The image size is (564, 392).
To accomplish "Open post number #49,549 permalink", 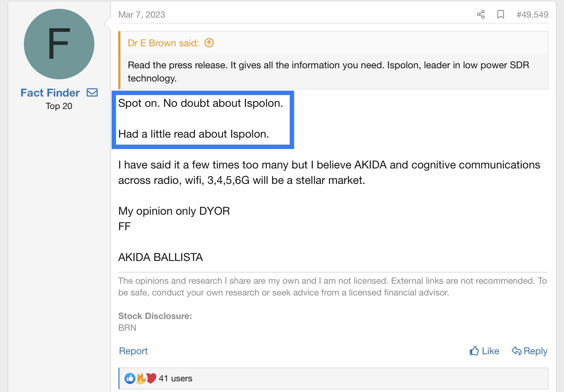I will click(x=532, y=15).
